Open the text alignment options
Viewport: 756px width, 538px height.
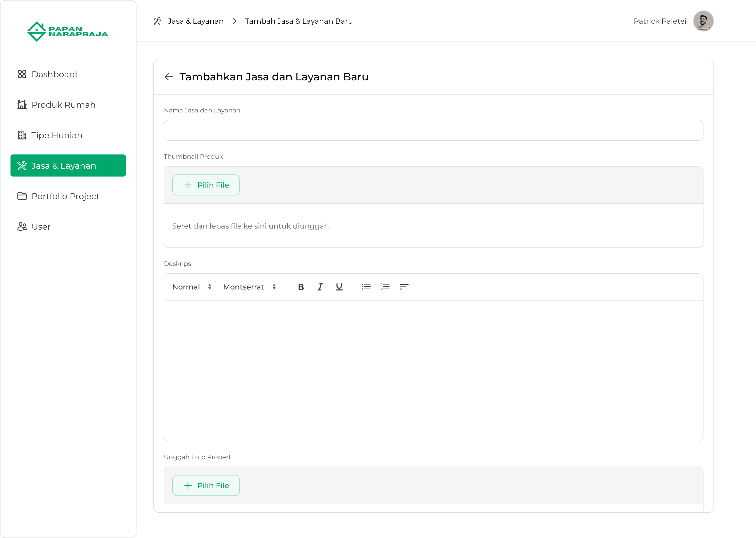(x=404, y=287)
